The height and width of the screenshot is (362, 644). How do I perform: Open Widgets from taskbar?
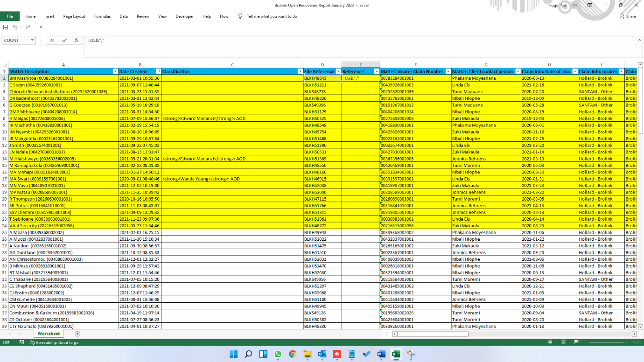tap(263, 354)
